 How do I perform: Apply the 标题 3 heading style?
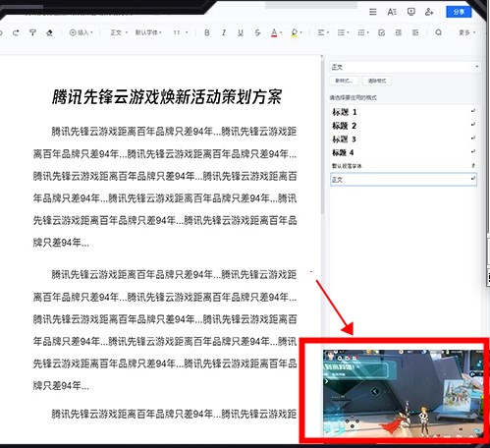tap(404, 140)
